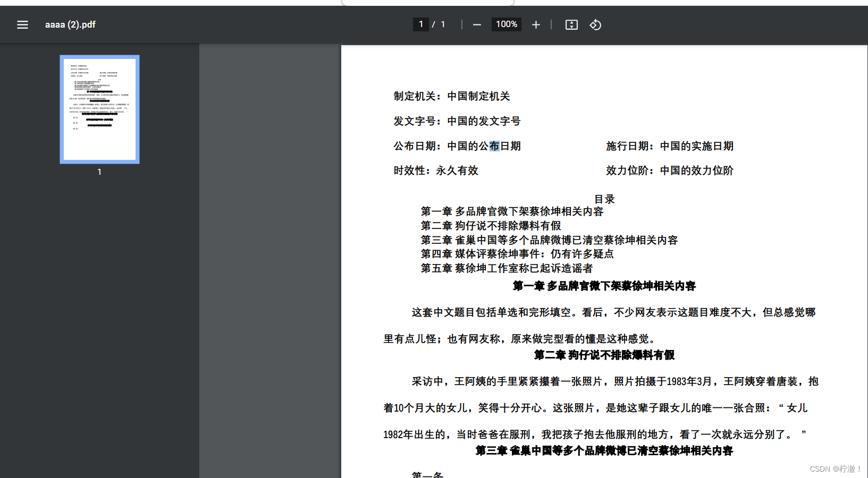Screen dimensions: 868x478
Task: Click the line starting 里有点儿怪
Action: 521,339
